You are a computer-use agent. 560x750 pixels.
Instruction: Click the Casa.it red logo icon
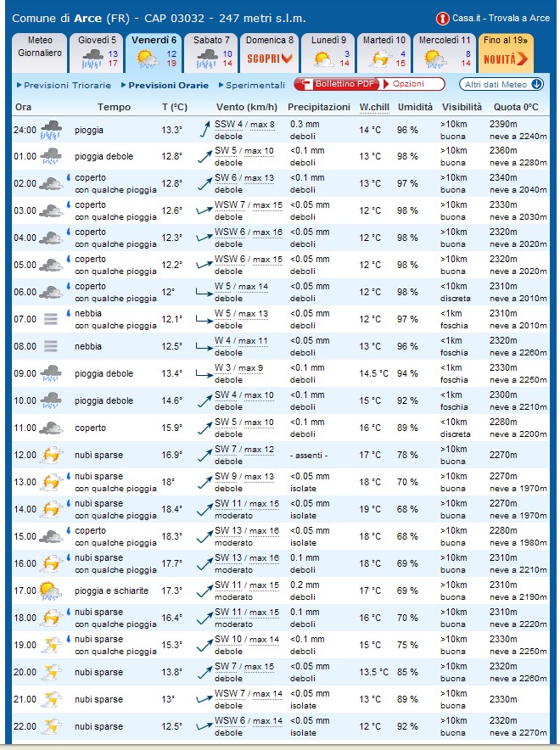tap(442, 19)
